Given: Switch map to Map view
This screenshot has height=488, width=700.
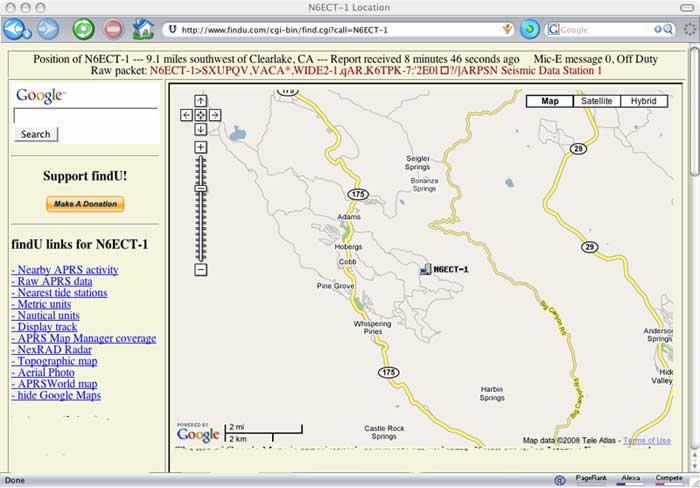Looking at the screenshot, I should (550, 101).
